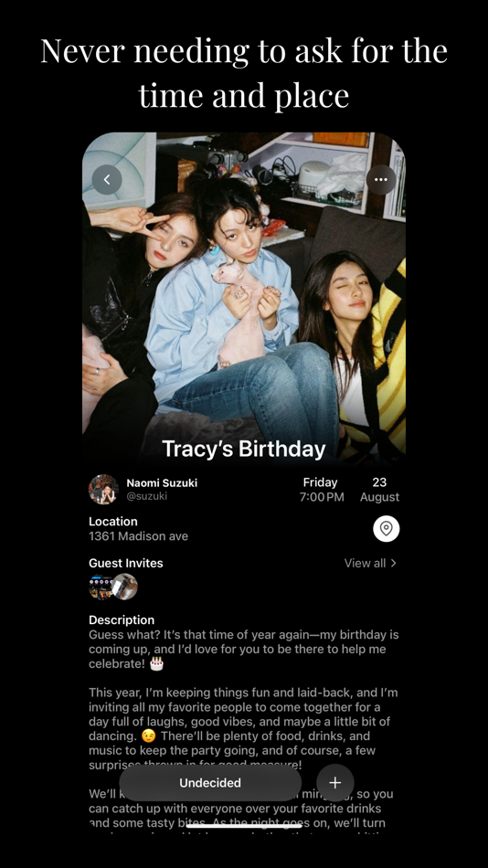Screen dimensions: 488x868
Task: Change RSVP status from Undecided
Action: click(210, 783)
